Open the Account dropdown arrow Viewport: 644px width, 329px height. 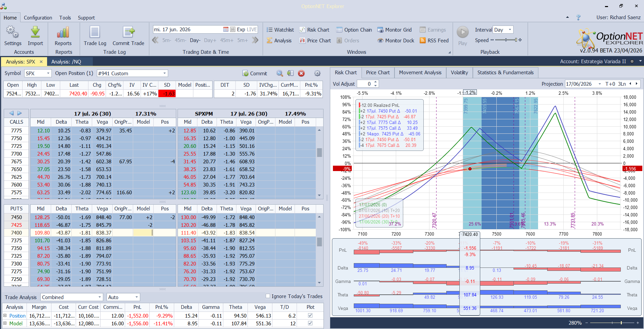640,61
